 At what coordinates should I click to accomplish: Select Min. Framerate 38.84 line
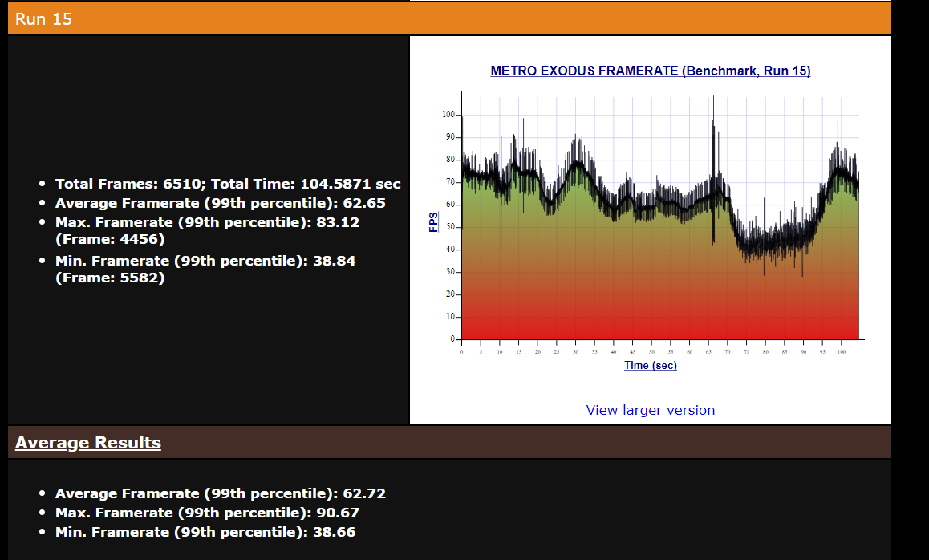pos(205,261)
